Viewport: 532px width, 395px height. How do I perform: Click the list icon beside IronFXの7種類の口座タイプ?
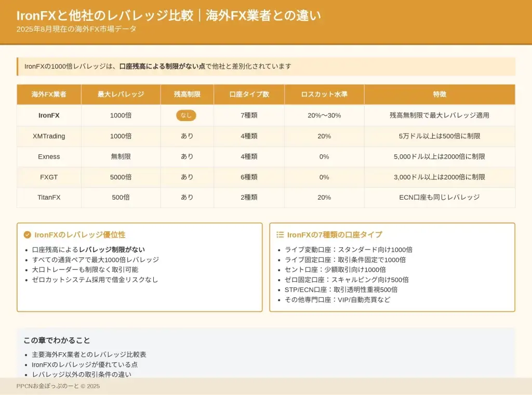point(280,235)
